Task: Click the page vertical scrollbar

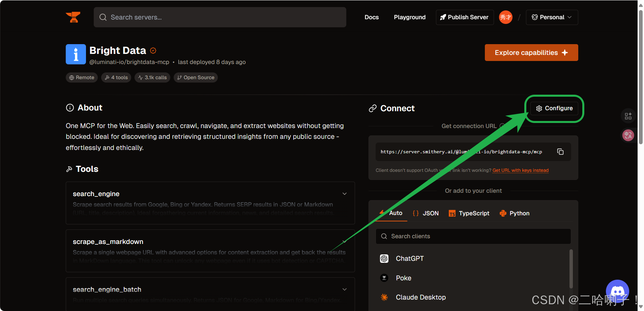Action: coord(641,77)
